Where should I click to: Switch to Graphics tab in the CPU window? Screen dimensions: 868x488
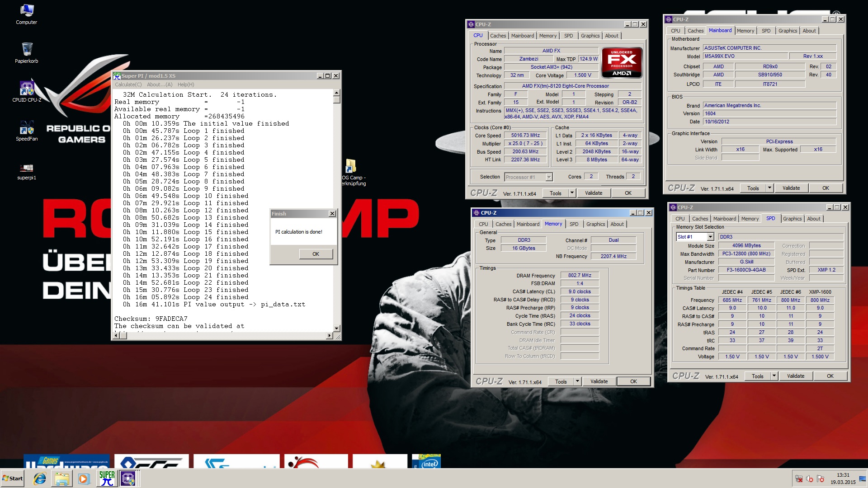pos(590,36)
